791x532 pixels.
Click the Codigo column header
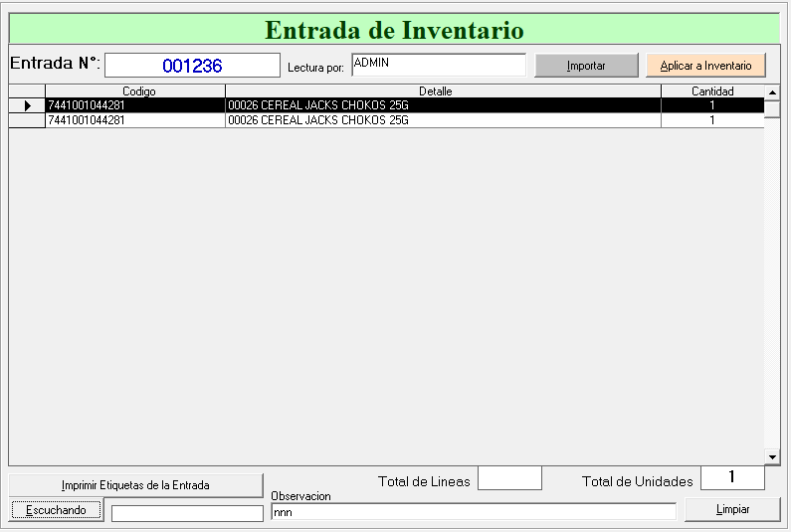click(x=135, y=91)
